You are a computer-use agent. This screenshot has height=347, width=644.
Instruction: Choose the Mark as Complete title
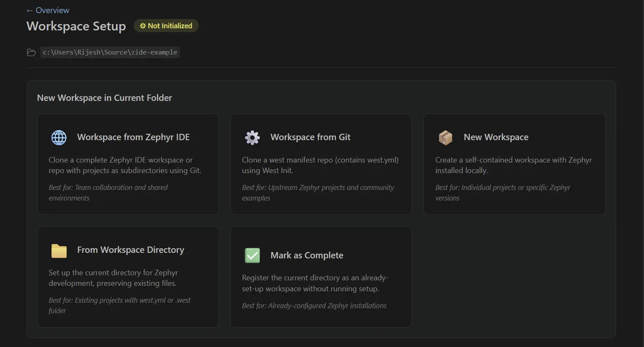click(x=307, y=255)
